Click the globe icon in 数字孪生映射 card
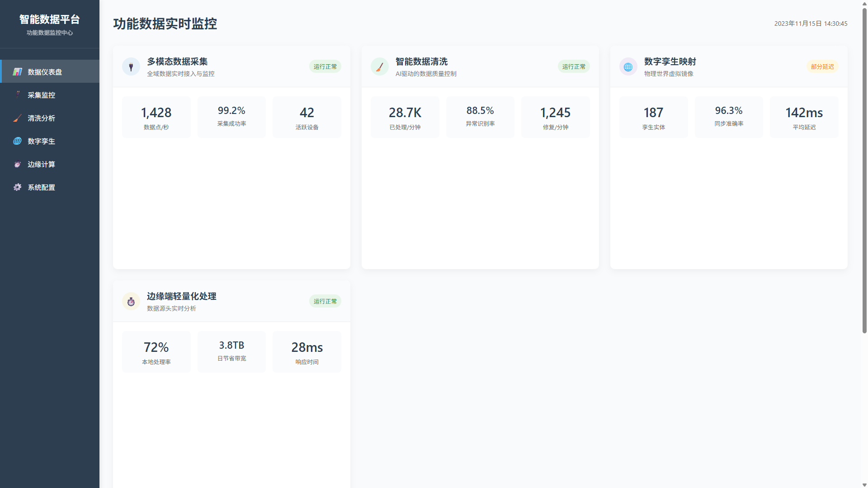This screenshot has width=868, height=488. (628, 67)
